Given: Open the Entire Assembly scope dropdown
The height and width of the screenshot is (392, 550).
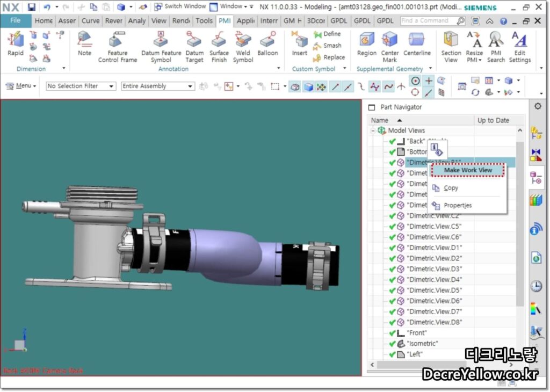Looking at the screenshot, I should (157, 86).
